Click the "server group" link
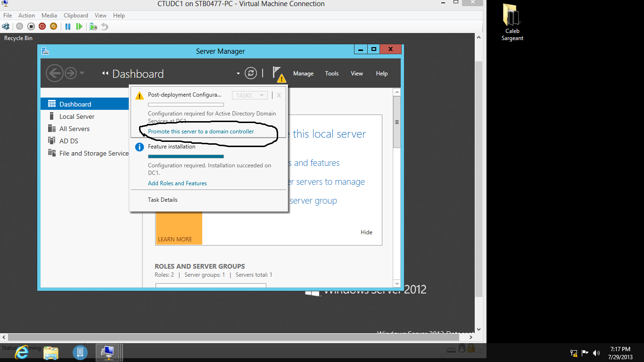 point(314,201)
